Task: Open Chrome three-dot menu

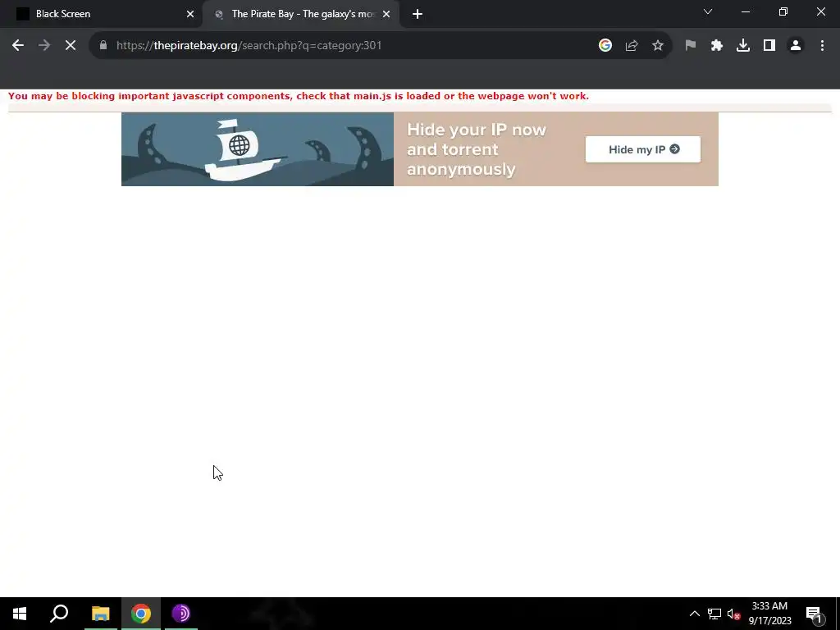Action: click(822, 46)
